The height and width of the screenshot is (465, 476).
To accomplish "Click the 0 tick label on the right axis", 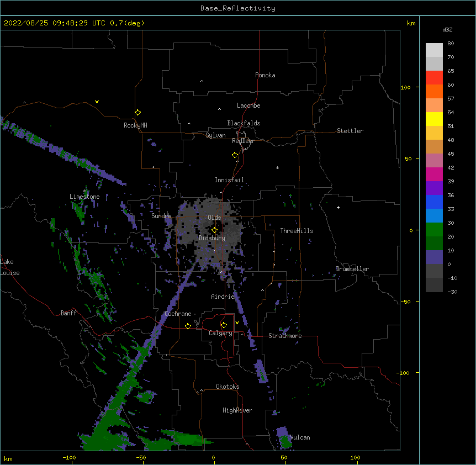I will click(x=411, y=231).
